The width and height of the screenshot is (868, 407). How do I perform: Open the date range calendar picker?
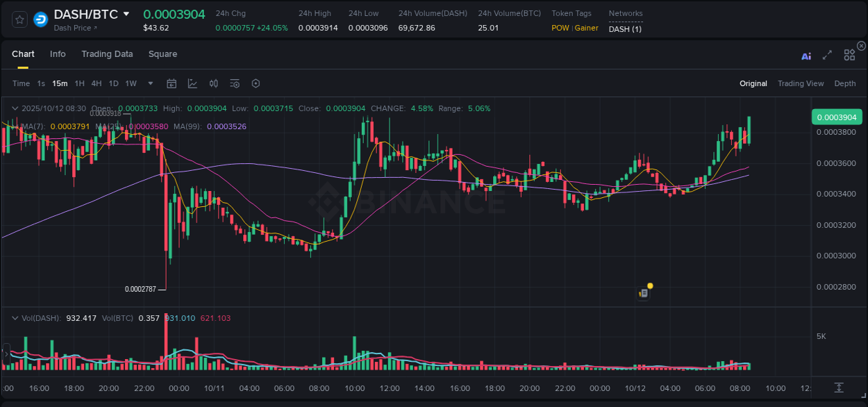172,83
